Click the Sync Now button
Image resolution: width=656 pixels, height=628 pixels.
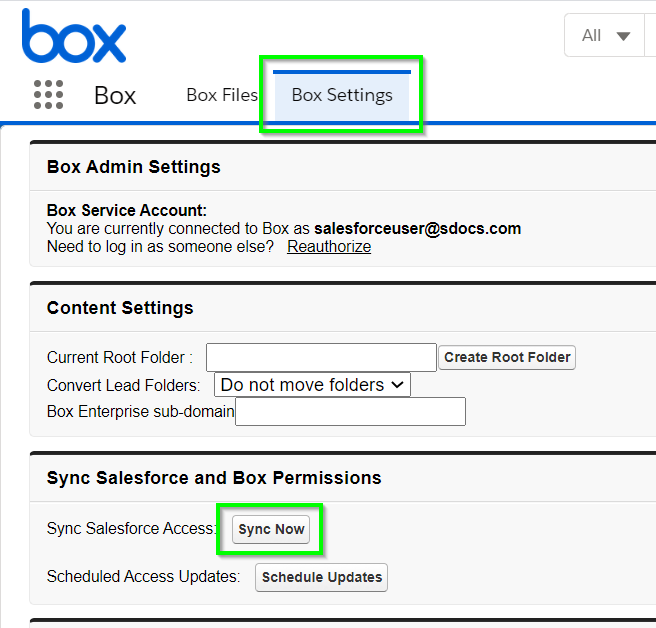tap(271, 529)
